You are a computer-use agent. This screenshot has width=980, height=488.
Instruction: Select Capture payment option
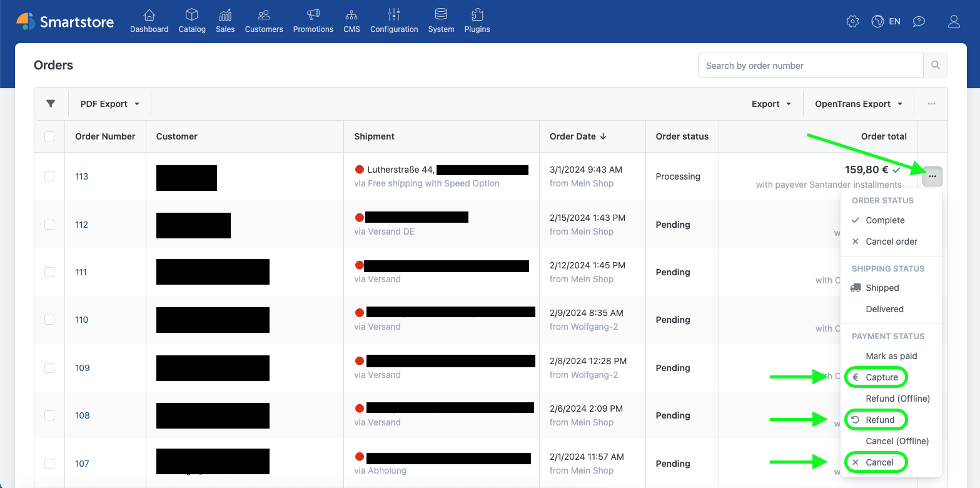(x=891, y=377)
